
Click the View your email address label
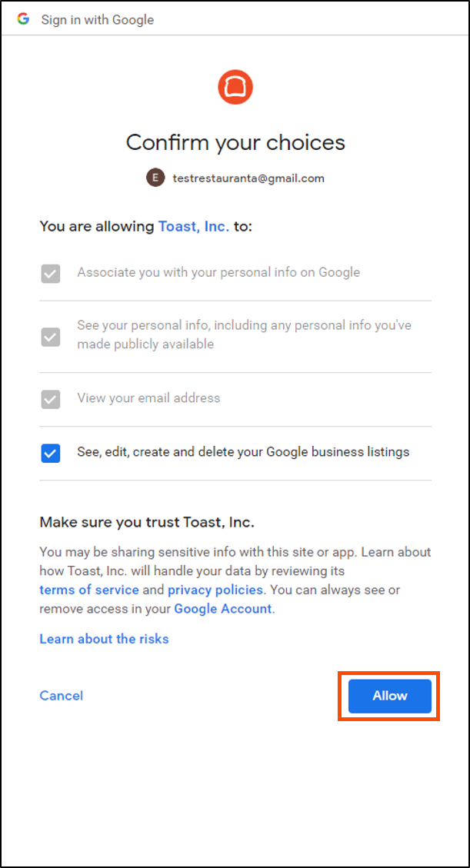[148, 398]
